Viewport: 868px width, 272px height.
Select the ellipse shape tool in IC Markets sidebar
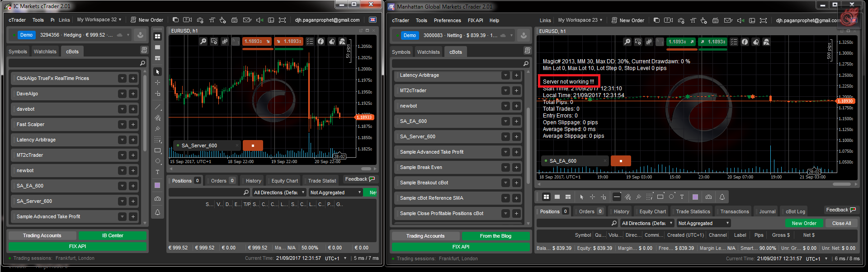pyautogui.click(x=157, y=161)
